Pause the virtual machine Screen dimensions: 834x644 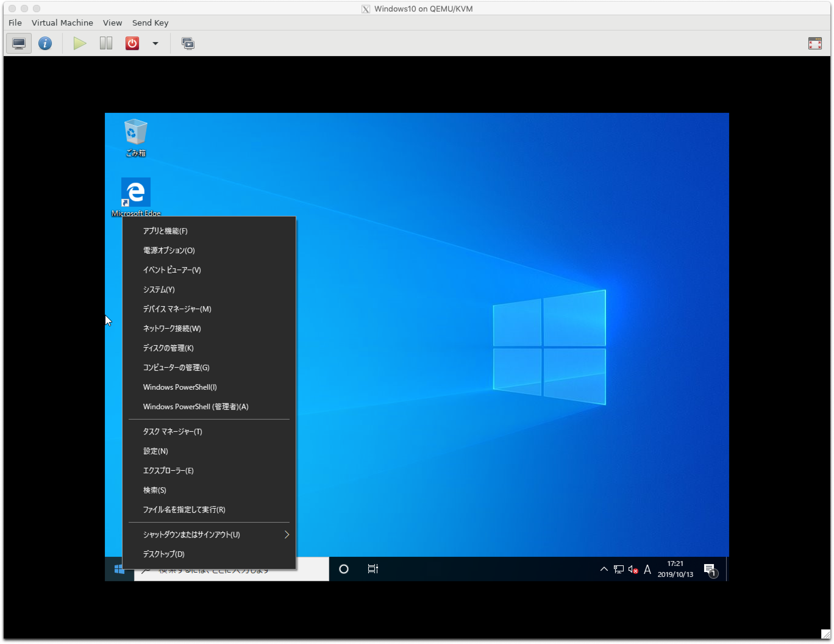pyautogui.click(x=106, y=44)
